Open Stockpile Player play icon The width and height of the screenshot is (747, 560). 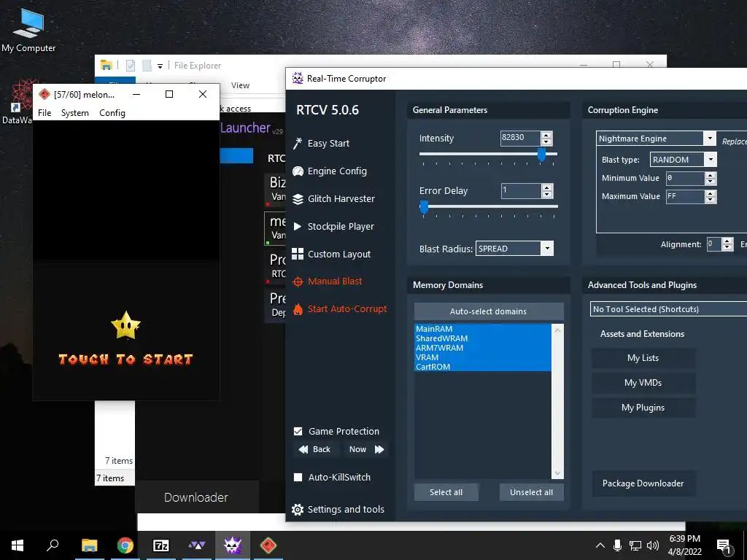pyautogui.click(x=298, y=226)
